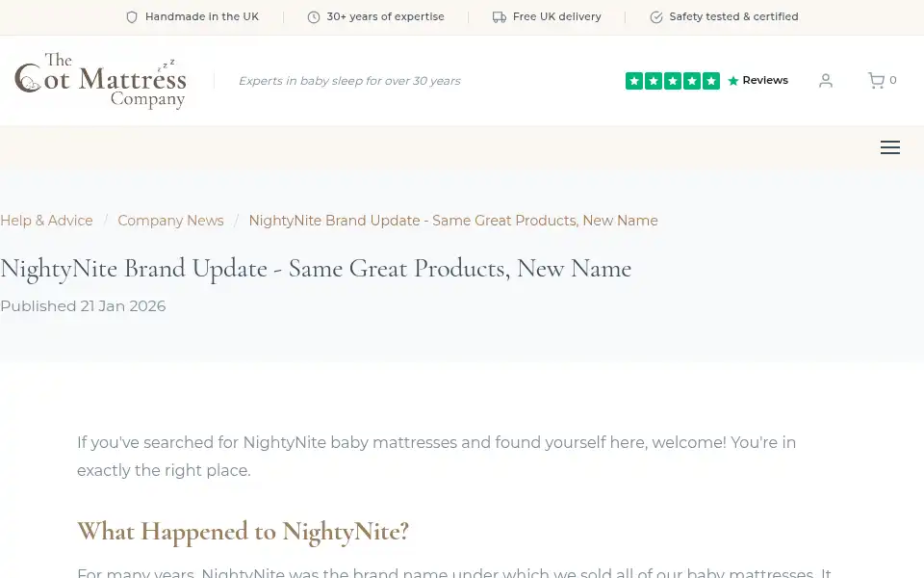924x578 pixels.
Task: Click the Handmade in the UK text
Action: tap(202, 16)
